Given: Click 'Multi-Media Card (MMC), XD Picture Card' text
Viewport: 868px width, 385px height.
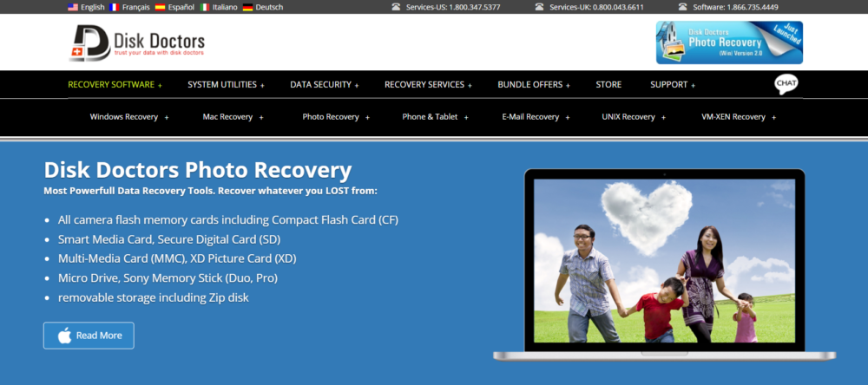Looking at the screenshot, I should [x=177, y=258].
